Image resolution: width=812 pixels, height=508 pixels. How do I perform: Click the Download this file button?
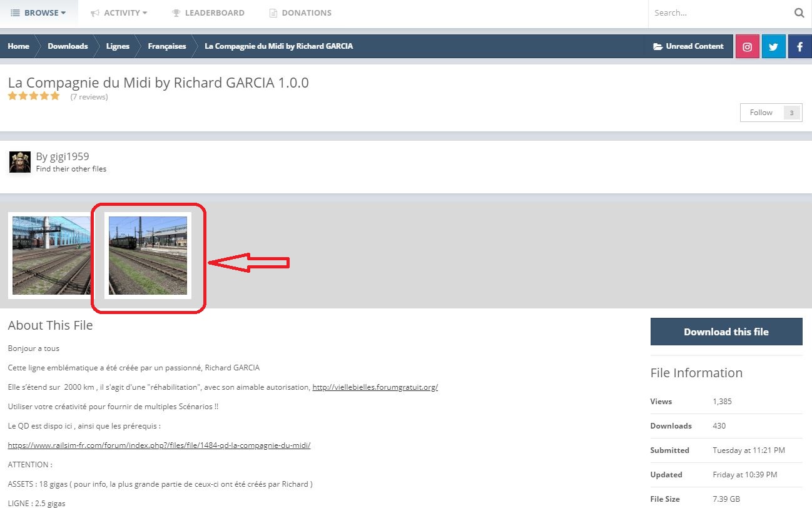pyautogui.click(x=726, y=332)
